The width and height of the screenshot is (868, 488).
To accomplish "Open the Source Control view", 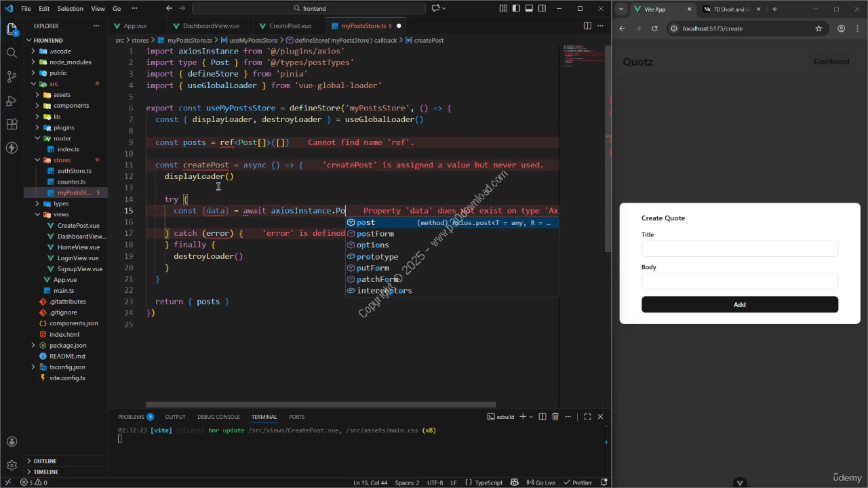I will tap(12, 77).
